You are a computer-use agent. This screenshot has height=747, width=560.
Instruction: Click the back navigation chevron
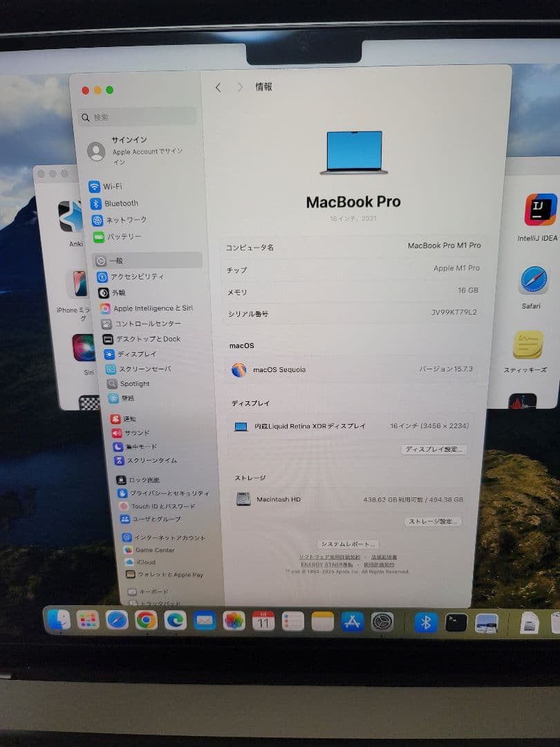[x=218, y=87]
